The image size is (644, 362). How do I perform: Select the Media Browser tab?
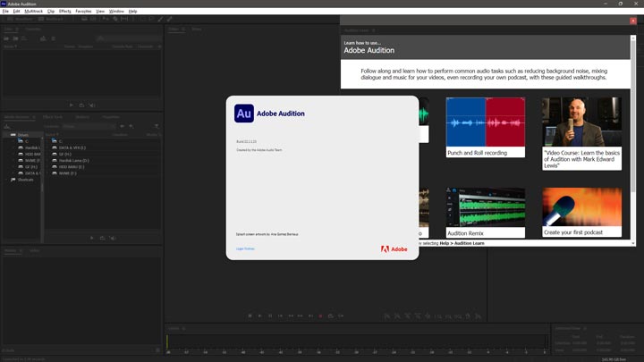(17, 117)
